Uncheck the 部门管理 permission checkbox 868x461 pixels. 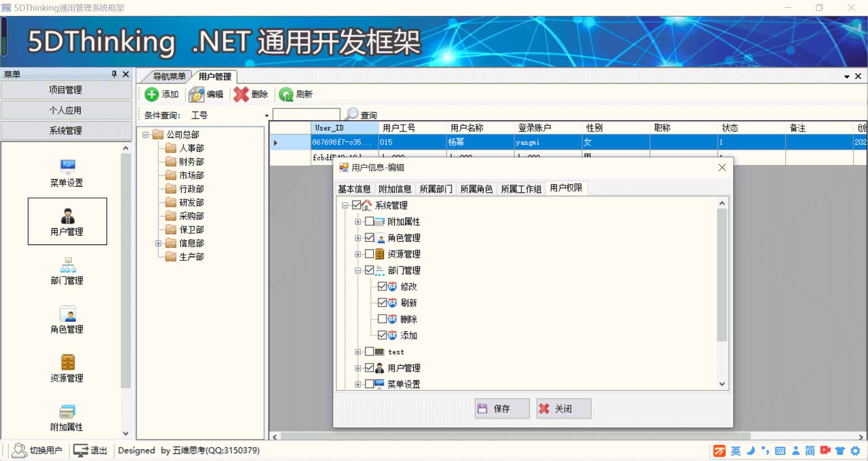click(x=369, y=270)
